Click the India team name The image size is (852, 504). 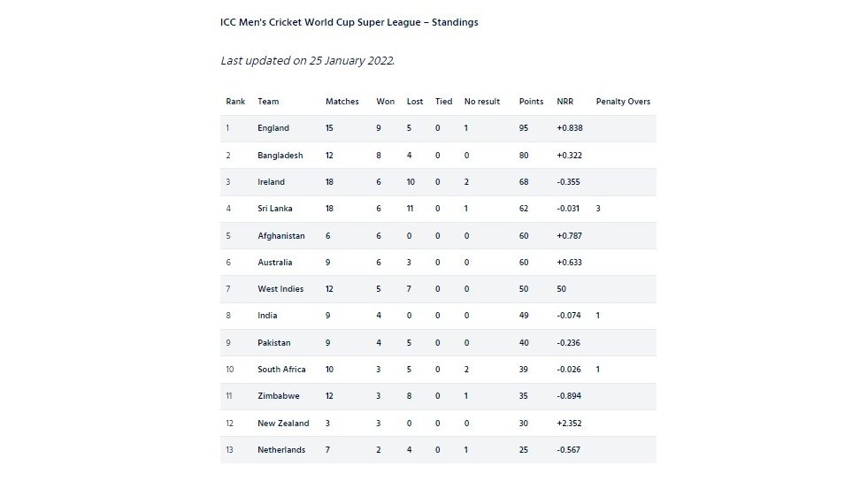coord(267,316)
